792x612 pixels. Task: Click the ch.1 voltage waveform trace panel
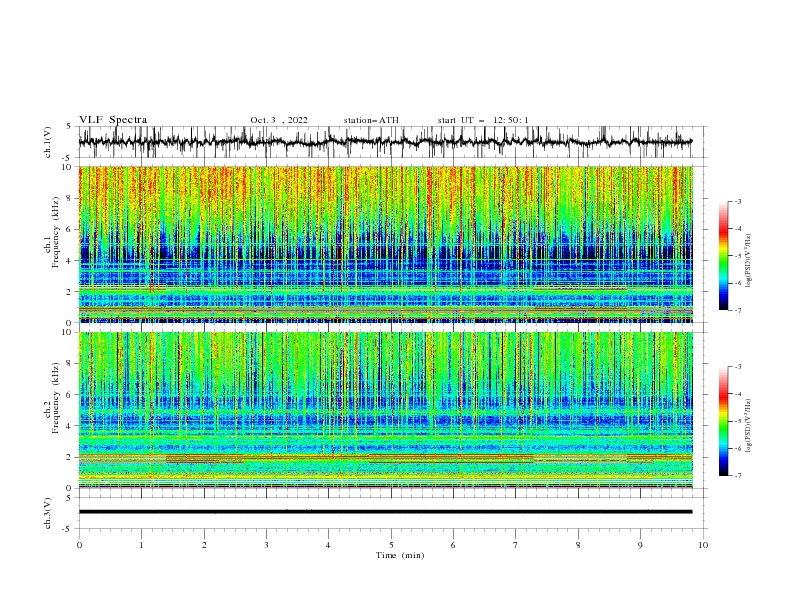tap(392, 142)
